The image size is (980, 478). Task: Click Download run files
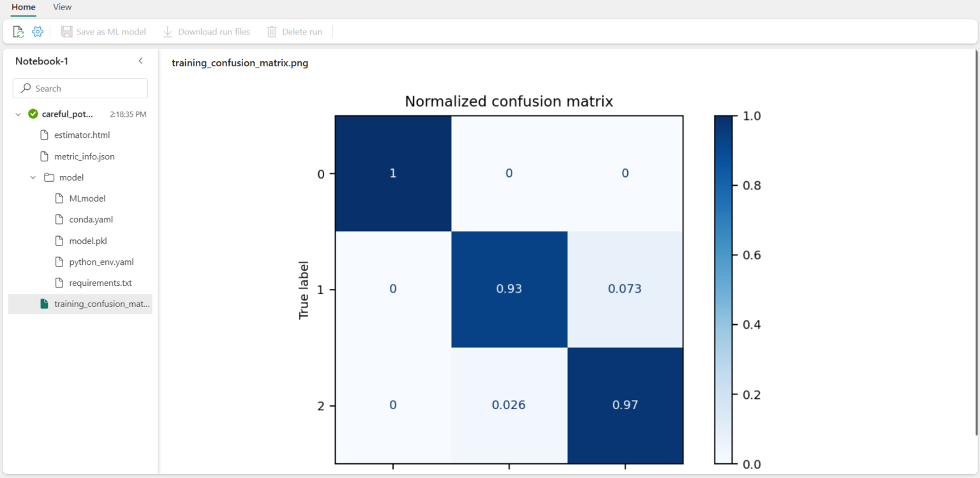pyautogui.click(x=212, y=31)
